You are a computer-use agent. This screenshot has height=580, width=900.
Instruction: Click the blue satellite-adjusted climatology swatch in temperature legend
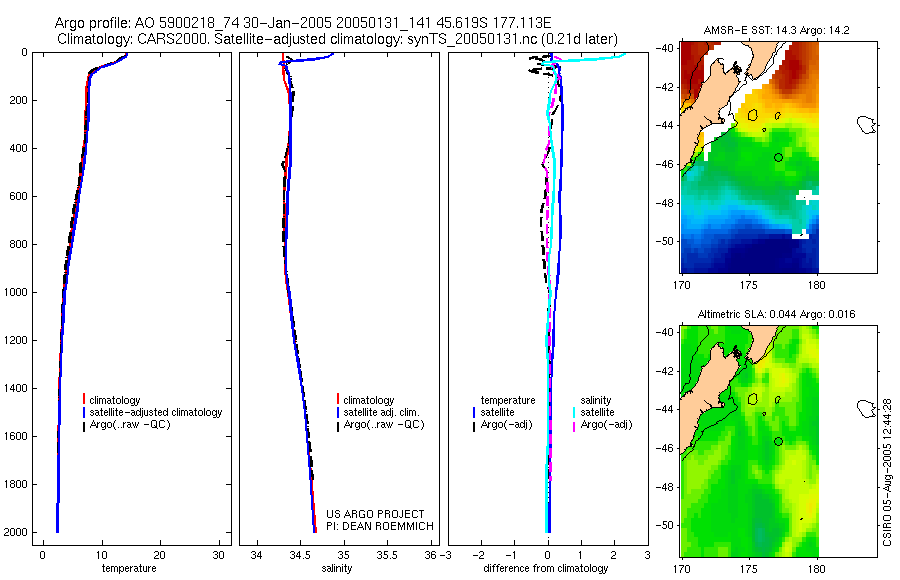pos(84,412)
